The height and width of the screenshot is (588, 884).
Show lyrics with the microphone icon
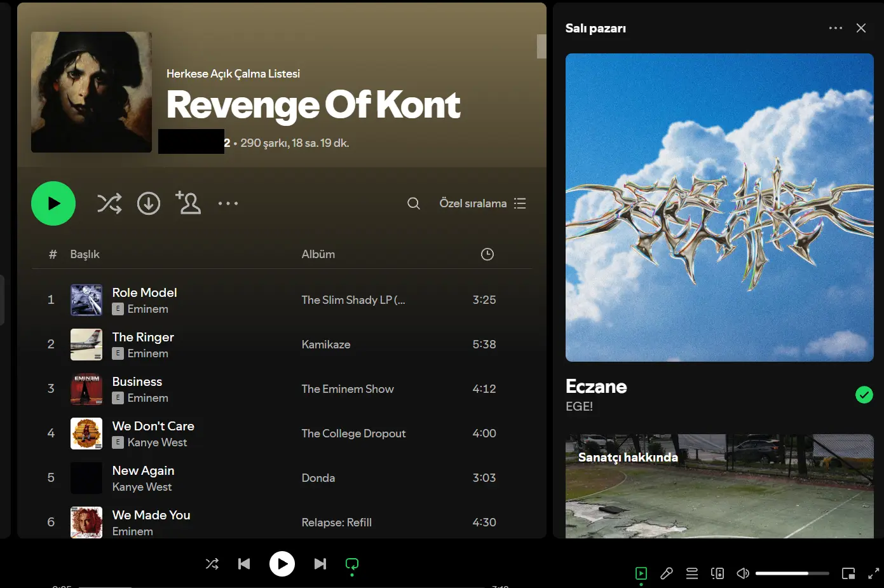tap(667, 573)
